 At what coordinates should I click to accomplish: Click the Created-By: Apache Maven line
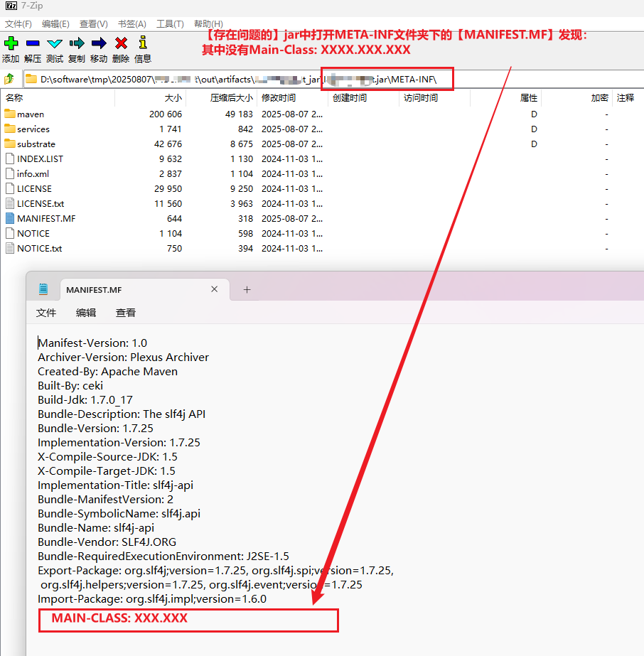107,371
